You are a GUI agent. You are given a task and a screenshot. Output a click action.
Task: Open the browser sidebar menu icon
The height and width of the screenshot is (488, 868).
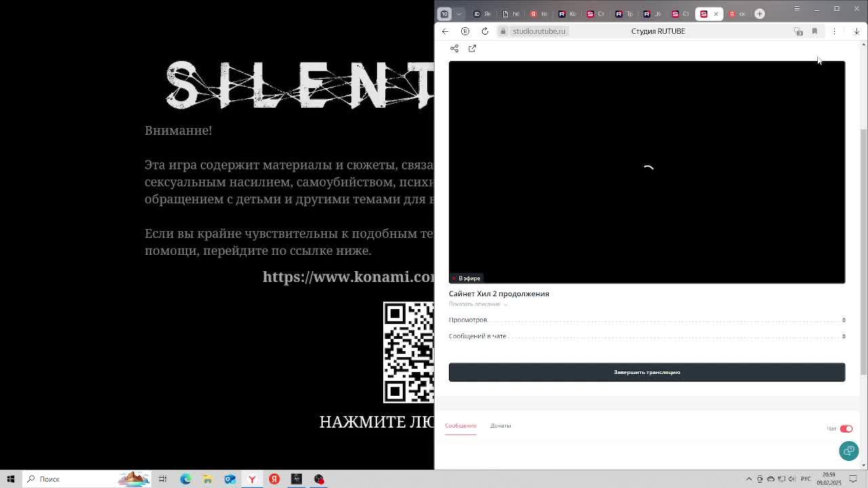pos(797,9)
